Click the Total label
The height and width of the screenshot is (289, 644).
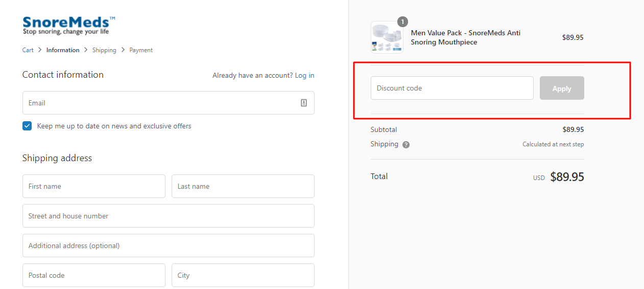click(379, 176)
